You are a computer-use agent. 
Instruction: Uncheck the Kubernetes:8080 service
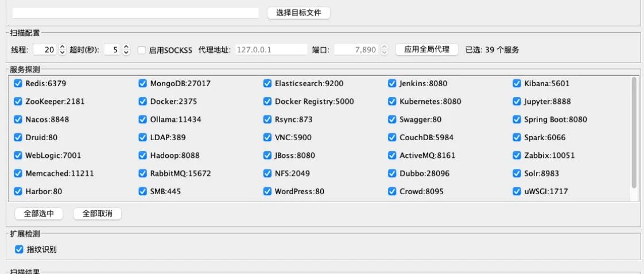click(392, 102)
